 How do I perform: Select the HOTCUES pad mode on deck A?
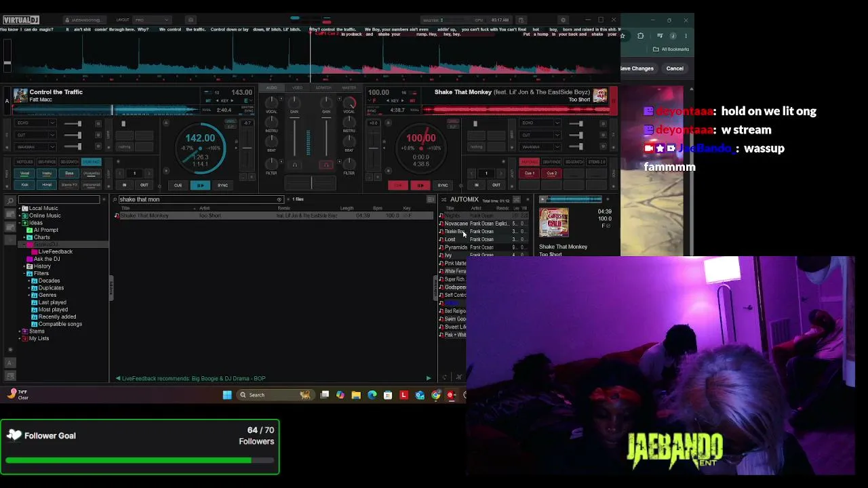point(24,162)
